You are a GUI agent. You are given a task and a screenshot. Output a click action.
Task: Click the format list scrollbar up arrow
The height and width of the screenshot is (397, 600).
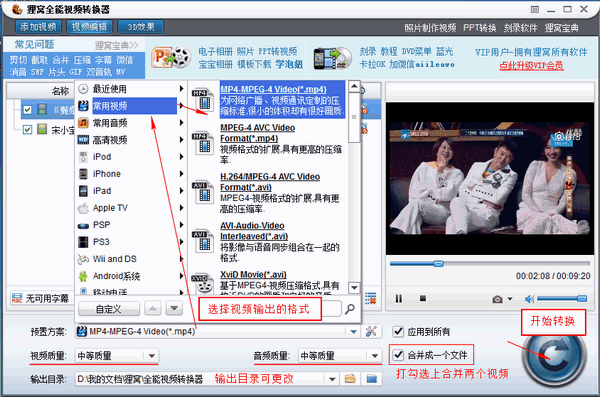[x=354, y=86]
